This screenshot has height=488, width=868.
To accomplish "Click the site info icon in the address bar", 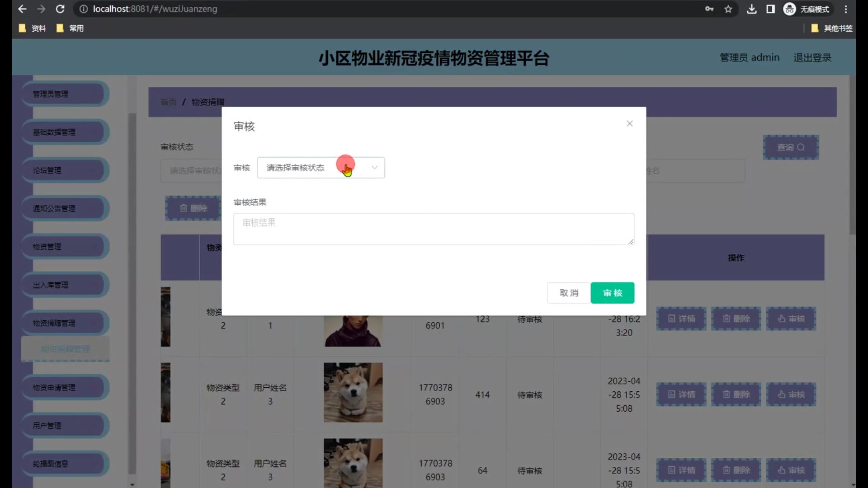I will pos(83,9).
